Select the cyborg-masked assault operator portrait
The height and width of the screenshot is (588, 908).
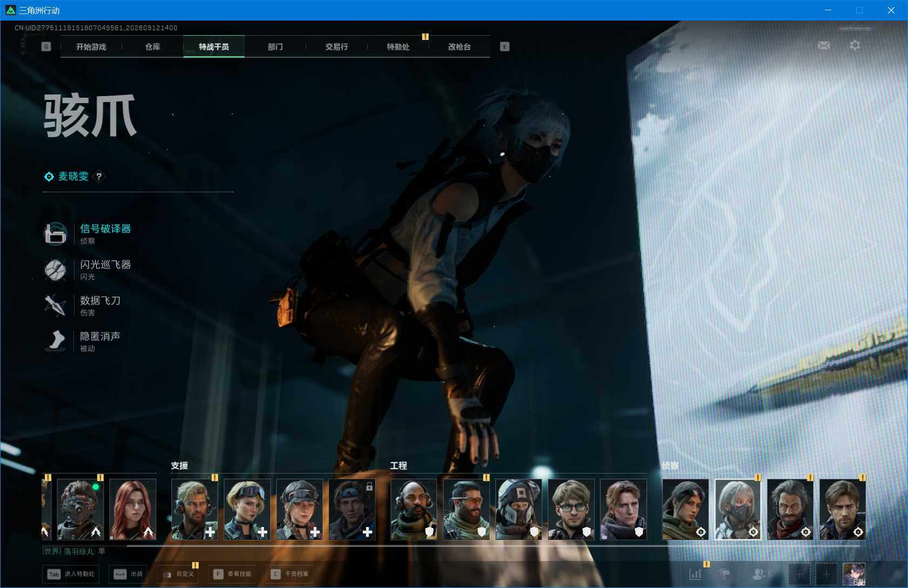pos(80,509)
